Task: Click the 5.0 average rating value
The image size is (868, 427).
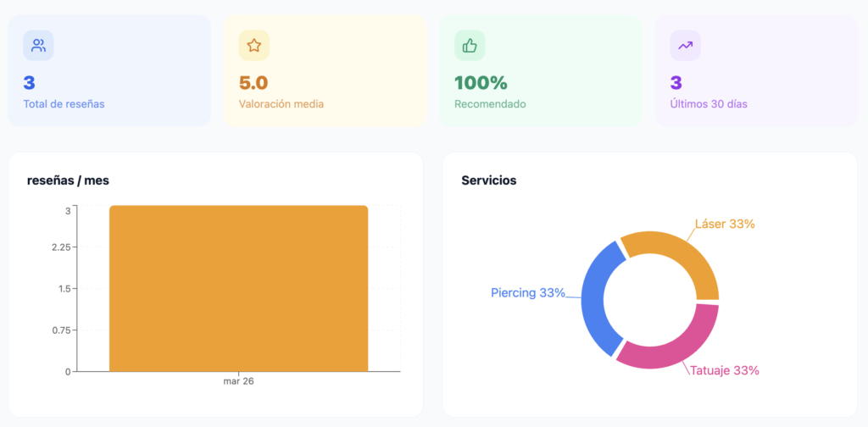Action: pos(253,83)
